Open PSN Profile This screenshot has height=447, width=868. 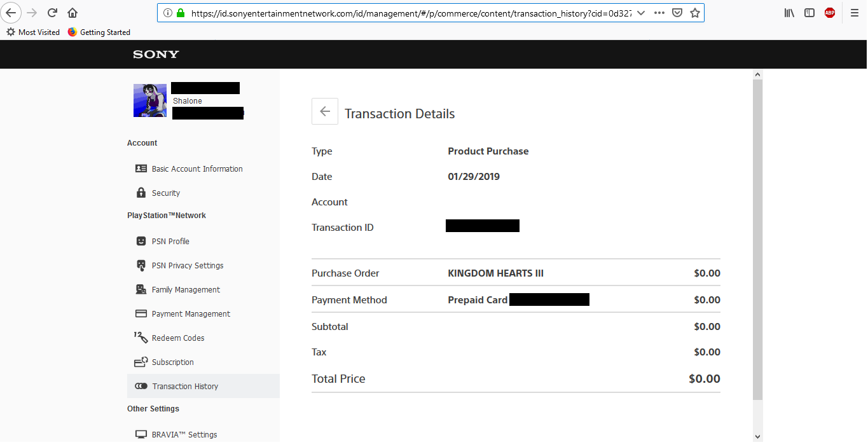tap(170, 242)
